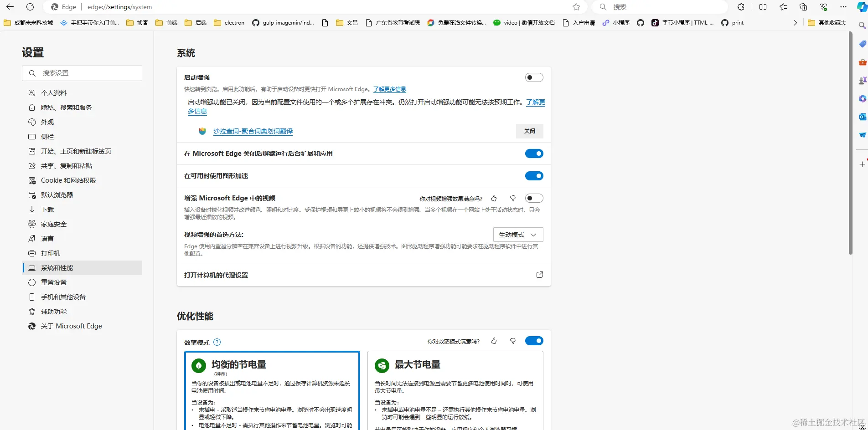Click the toolbar 搜索 search box
868x430 pixels.
coord(660,7)
